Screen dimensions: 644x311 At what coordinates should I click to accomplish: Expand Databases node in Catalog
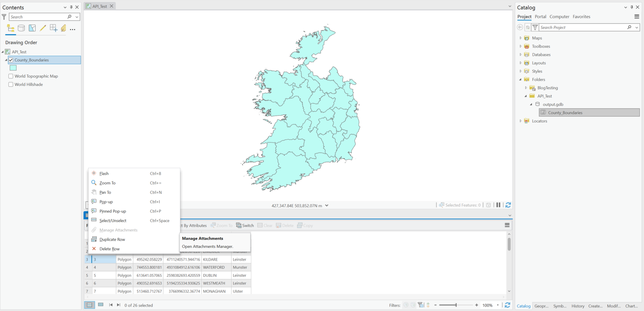(520, 55)
